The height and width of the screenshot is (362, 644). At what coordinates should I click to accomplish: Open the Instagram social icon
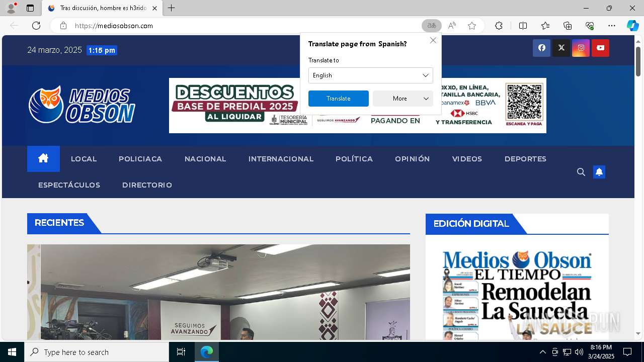(581, 48)
